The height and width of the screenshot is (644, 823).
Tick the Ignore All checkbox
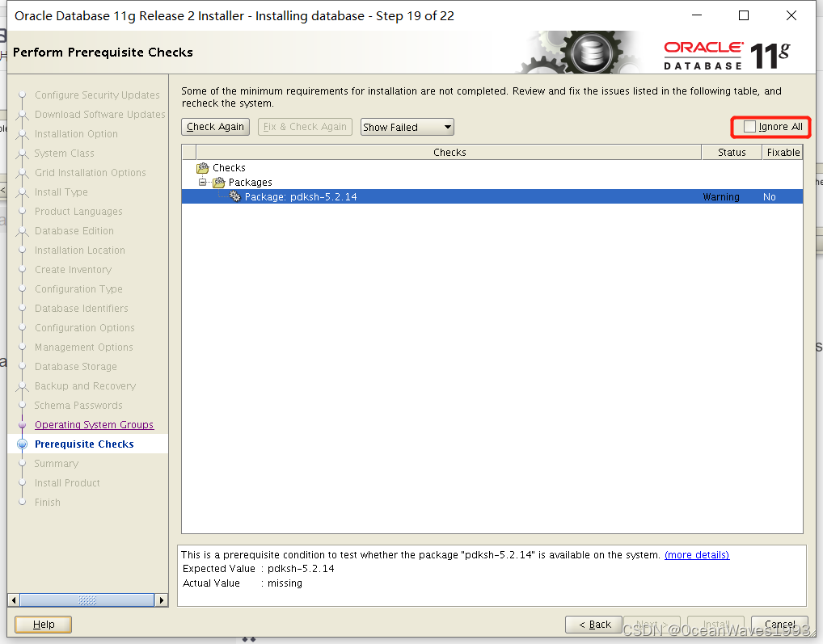[749, 127]
